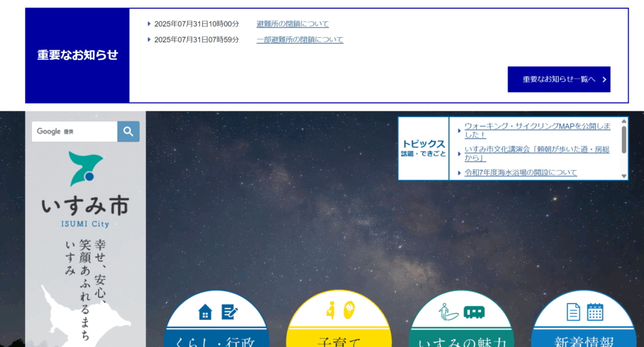The height and width of the screenshot is (347, 644).
Task: Click the いすみ市 ISUMI City title text
Action: pyautogui.click(x=86, y=212)
